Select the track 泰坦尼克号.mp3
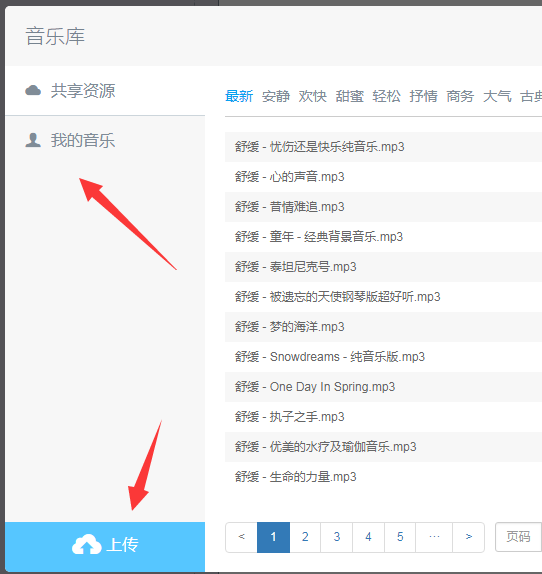The width and height of the screenshot is (542, 574). [x=383, y=267]
